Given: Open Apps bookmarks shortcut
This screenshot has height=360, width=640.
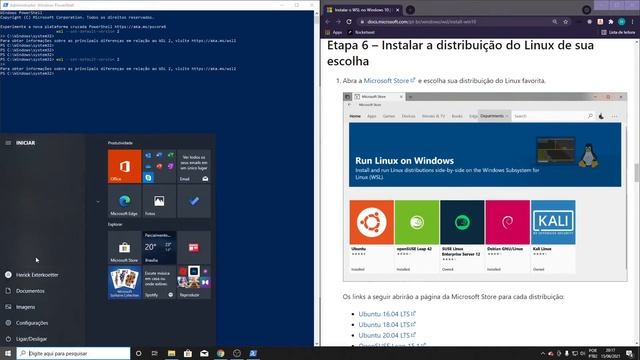Looking at the screenshot, I should (334, 32).
